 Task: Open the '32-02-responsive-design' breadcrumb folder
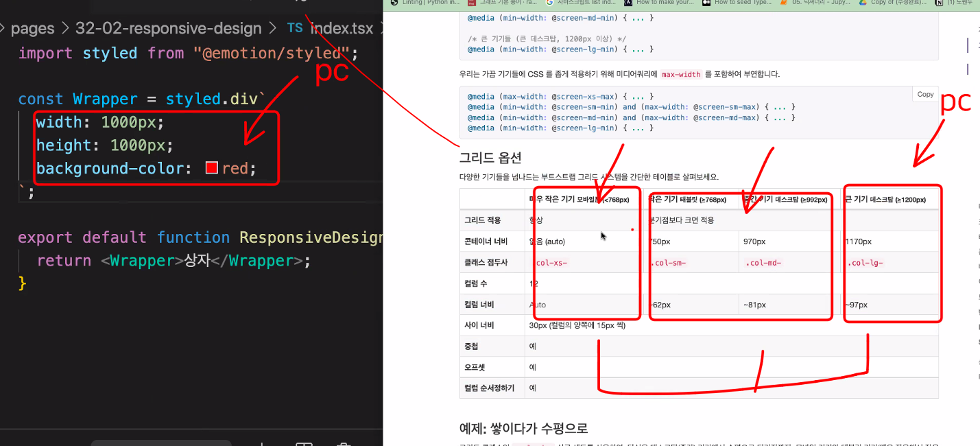(169, 29)
